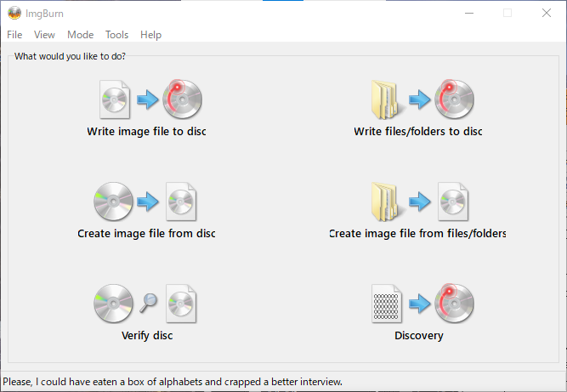Screen dimensions: 567x392
Task: Click the Discovery mode icon
Action: click(422, 304)
